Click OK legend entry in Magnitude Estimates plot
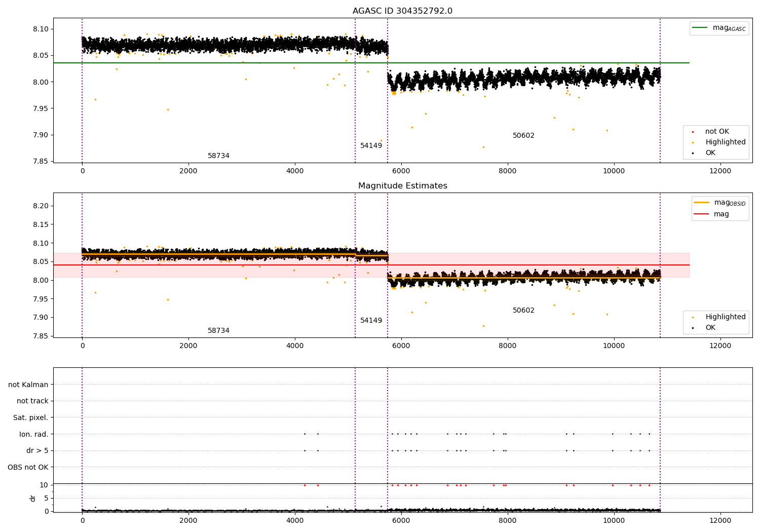Viewport: 760px width, 532px height. [710, 328]
